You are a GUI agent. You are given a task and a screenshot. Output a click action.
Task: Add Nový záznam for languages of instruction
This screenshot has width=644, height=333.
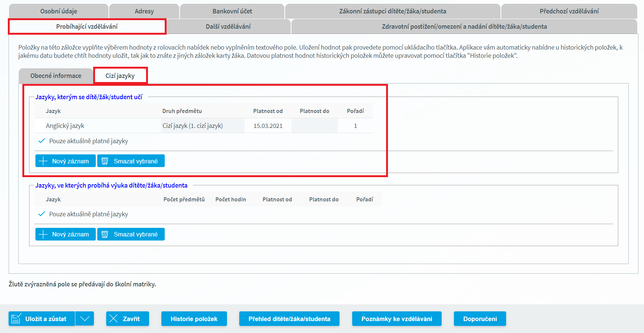[66, 234]
